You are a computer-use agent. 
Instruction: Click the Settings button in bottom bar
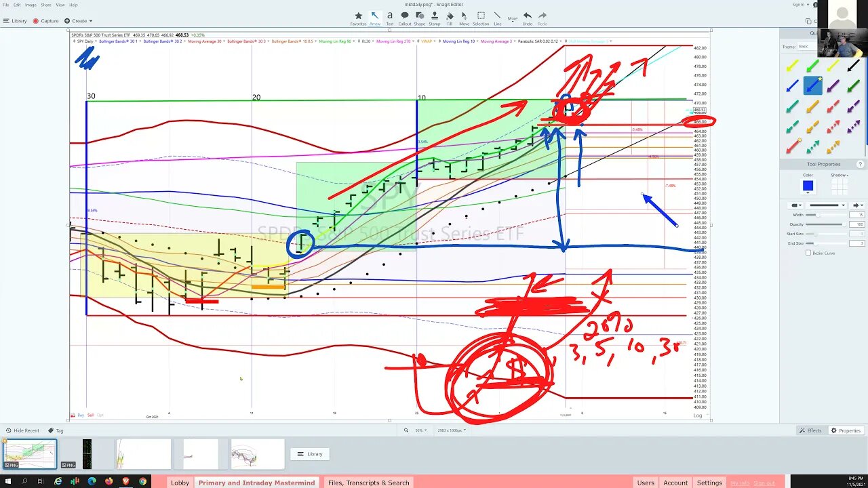(x=709, y=483)
